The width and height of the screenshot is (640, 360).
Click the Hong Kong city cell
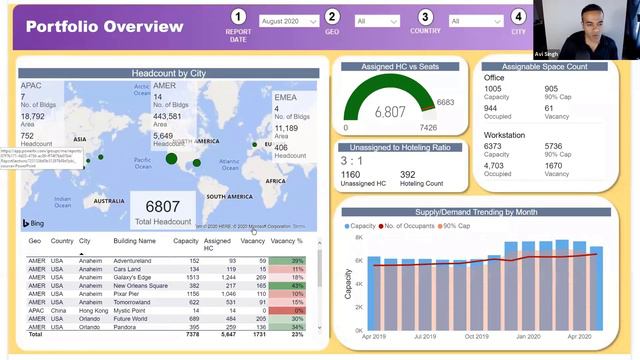click(x=93, y=311)
